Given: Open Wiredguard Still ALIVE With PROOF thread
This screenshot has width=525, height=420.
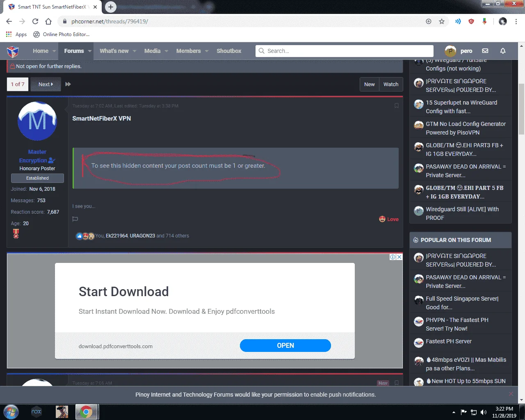Looking at the screenshot, I should click(x=462, y=213).
